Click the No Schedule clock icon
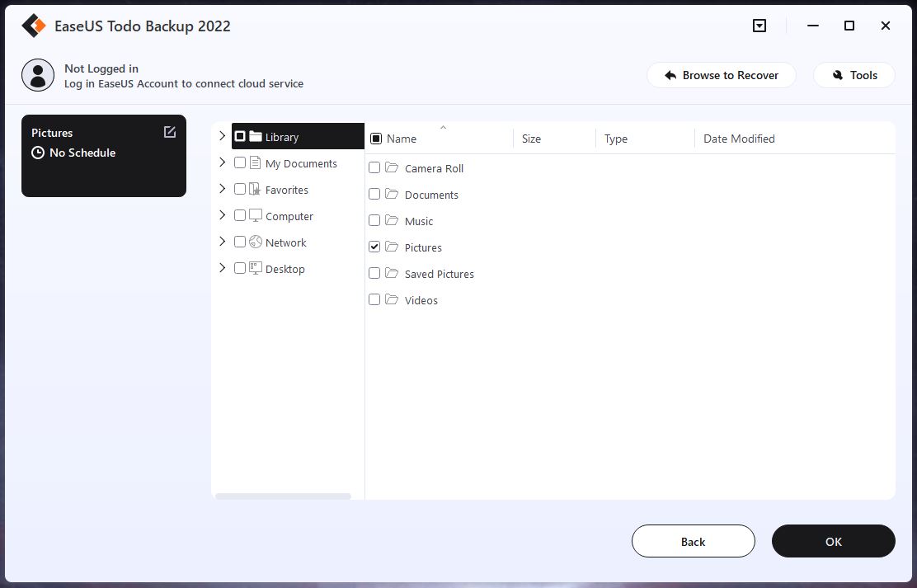917x588 pixels. (37, 153)
